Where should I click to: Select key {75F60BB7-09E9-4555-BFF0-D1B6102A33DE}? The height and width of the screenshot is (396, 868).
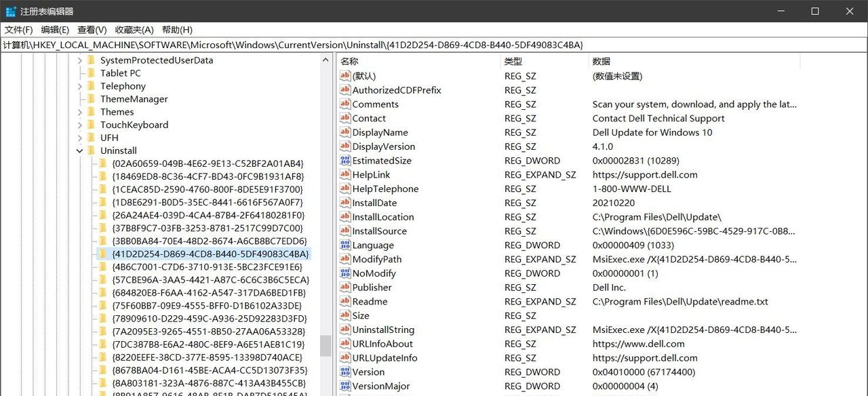[x=207, y=306]
